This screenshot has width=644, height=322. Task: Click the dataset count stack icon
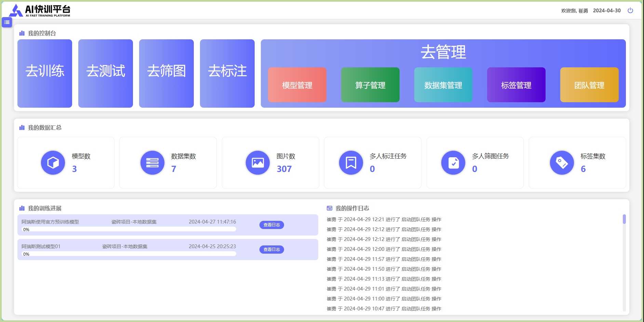tap(152, 163)
